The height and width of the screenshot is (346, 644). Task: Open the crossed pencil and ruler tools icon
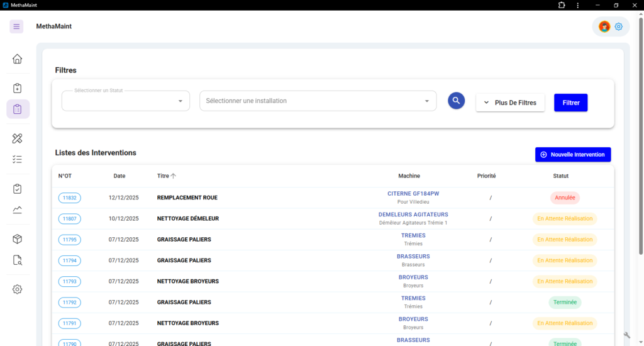18,138
